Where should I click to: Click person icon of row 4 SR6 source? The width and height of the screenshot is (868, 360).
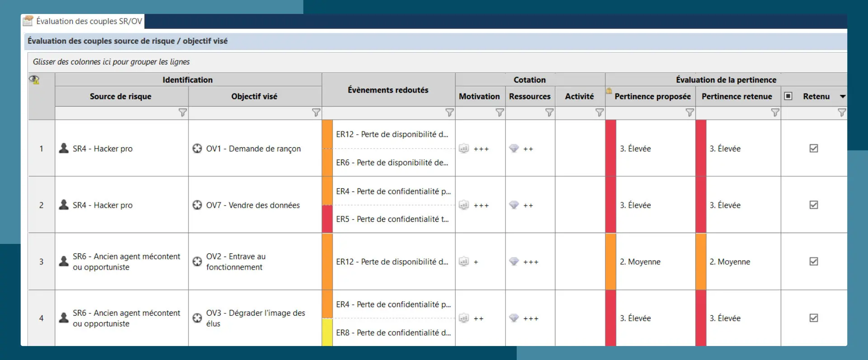[64, 318]
